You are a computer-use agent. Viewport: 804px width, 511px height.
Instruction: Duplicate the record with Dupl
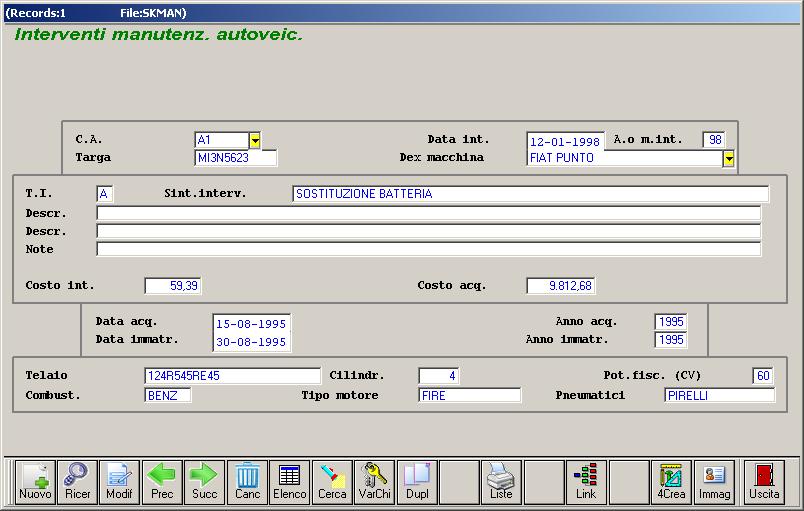[x=417, y=482]
